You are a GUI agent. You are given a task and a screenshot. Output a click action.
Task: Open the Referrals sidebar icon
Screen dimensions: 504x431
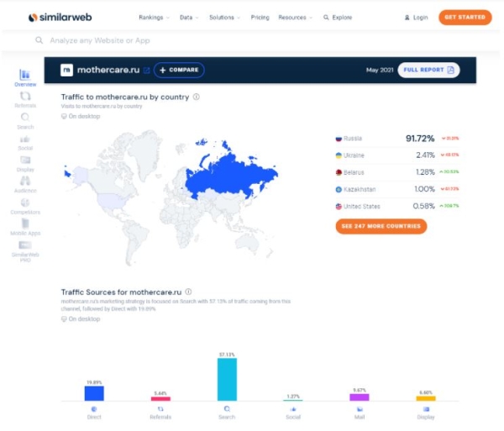click(x=25, y=96)
